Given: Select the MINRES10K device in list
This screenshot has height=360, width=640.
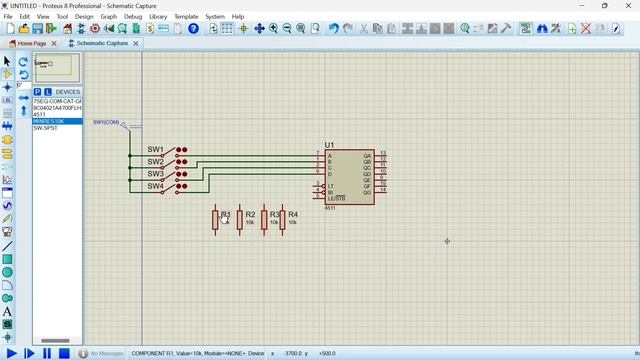Looking at the screenshot, I should point(58,121).
